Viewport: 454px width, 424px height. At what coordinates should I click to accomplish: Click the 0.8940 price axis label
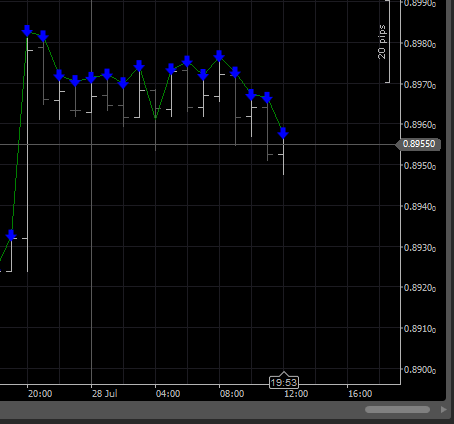[x=420, y=207]
